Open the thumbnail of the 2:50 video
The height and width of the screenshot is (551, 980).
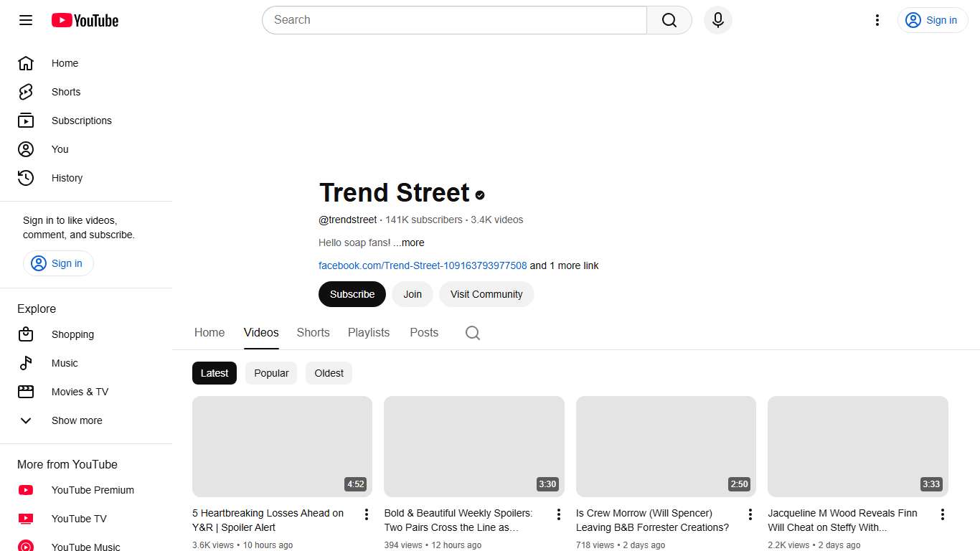tap(665, 446)
